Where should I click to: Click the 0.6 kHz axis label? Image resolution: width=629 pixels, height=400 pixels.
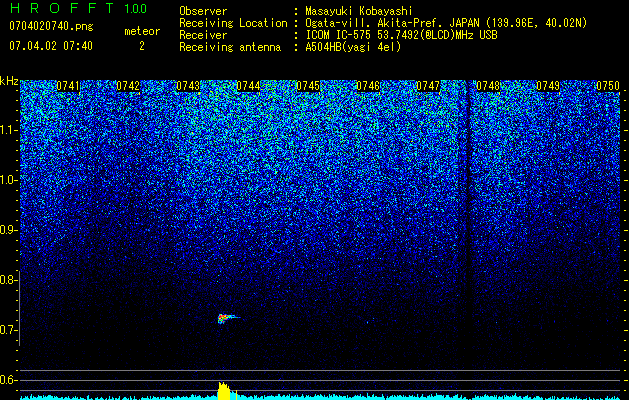[x=7, y=380]
